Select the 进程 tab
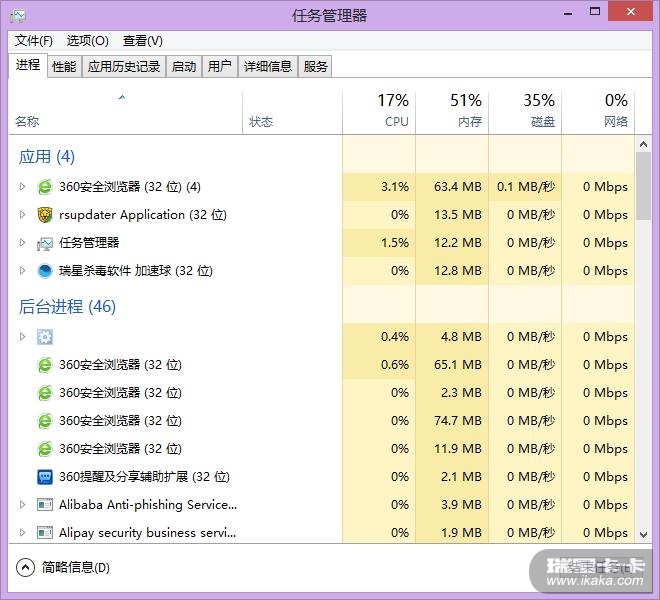Viewport: 660px width, 600px height. (x=28, y=65)
